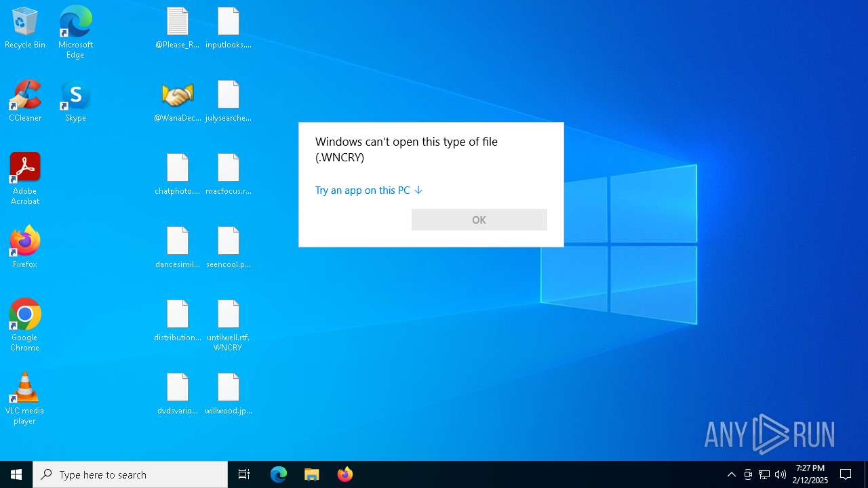Select the CCleaner desktop shortcut

pos(25,101)
